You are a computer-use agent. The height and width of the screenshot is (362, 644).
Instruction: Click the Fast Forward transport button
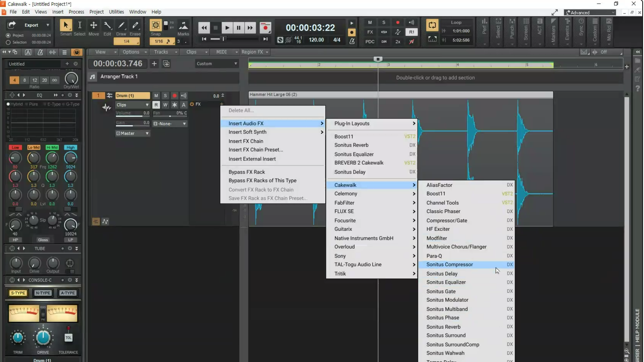pos(250,28)
